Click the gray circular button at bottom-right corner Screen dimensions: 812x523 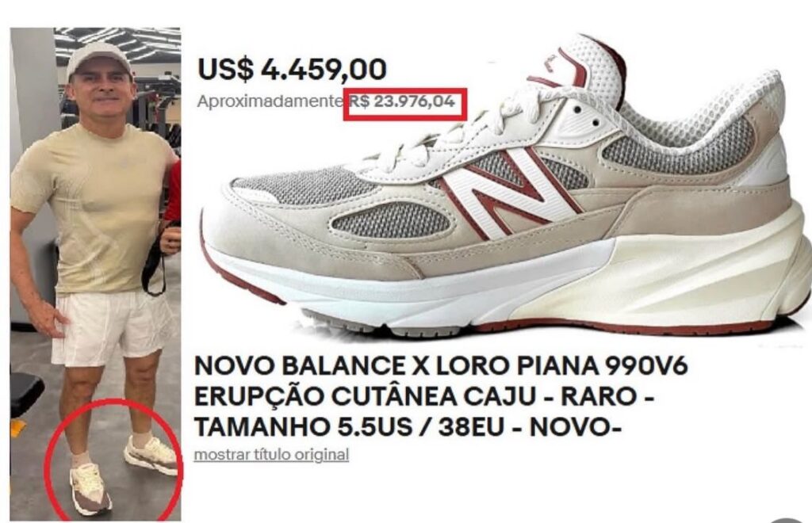(x=791, y=519)
